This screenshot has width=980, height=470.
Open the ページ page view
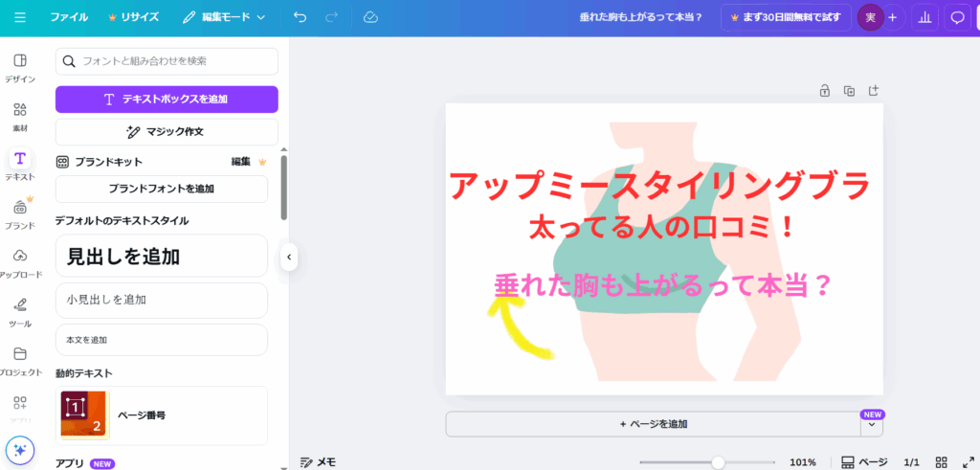pos(864,462)
